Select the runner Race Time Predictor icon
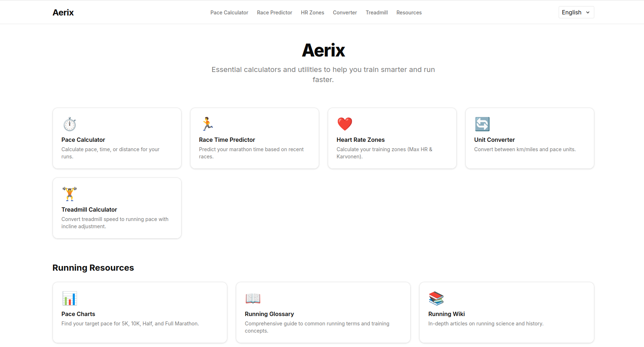The width and height of the screenshot is (644, 347). point(206,123)
